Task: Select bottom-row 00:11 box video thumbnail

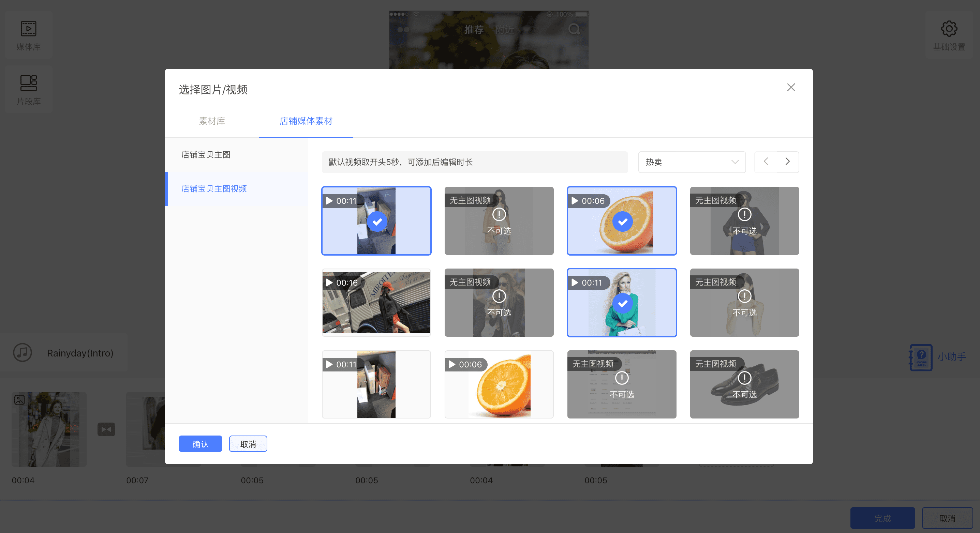Action: coord(376,384)
